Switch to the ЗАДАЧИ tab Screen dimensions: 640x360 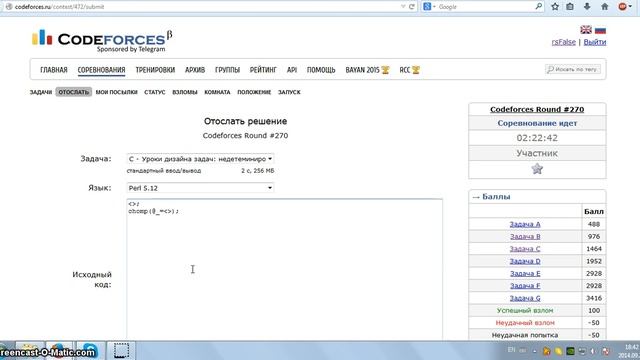click(x=41, y=92)
